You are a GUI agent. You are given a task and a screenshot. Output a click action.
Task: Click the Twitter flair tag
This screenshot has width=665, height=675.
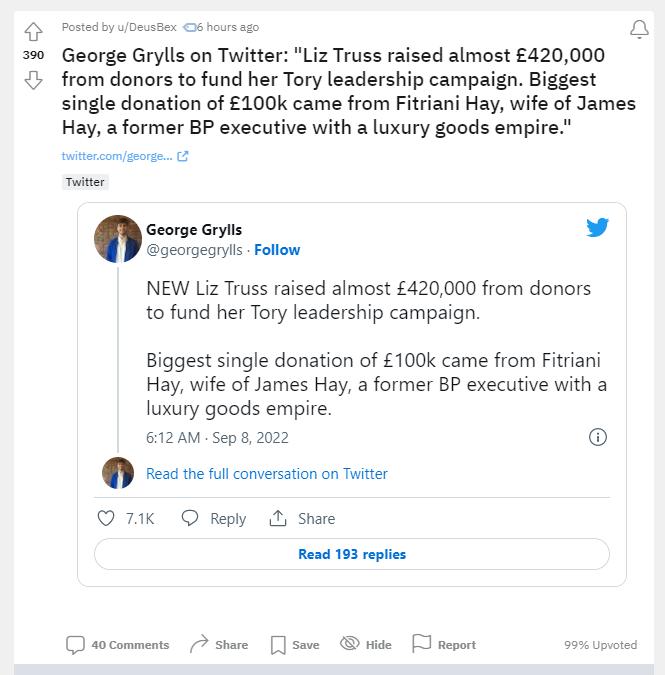(85, 182)
